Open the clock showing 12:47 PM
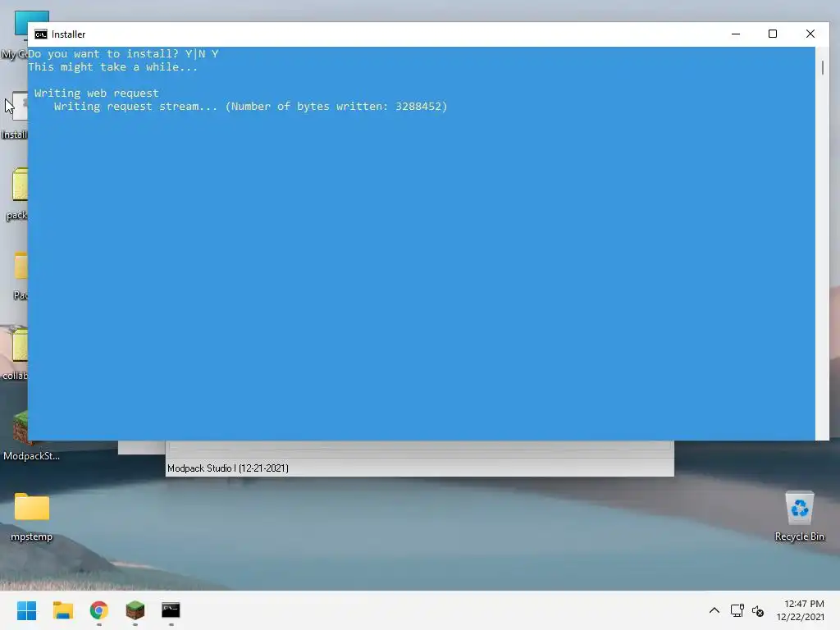This screenshot has width=840, height=630. (801, 610)
